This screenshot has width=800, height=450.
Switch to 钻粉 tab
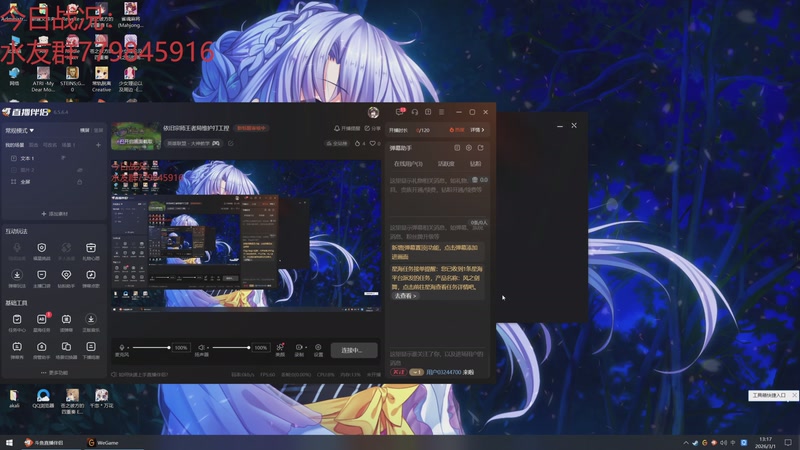[475, 164]
